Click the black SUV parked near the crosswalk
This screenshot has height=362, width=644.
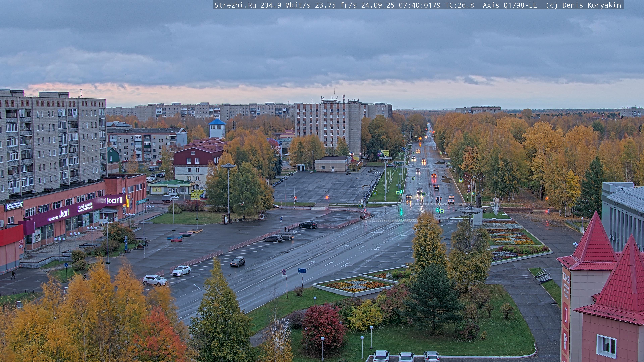coord(308,225)
